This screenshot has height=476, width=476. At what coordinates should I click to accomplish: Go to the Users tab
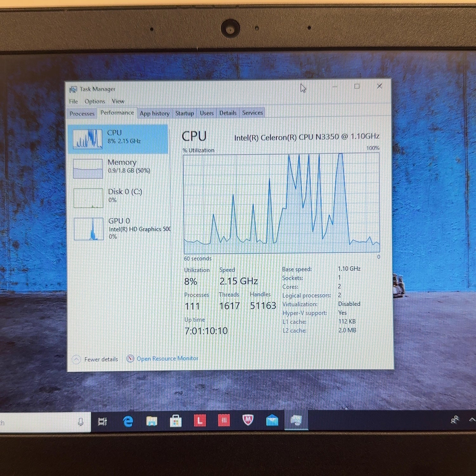coord(207,113)
